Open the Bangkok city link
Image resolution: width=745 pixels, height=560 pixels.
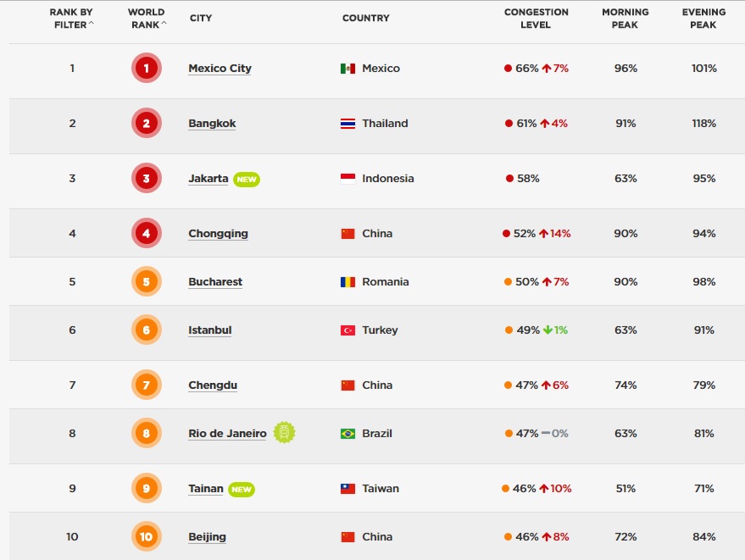(x=212, y=124)
